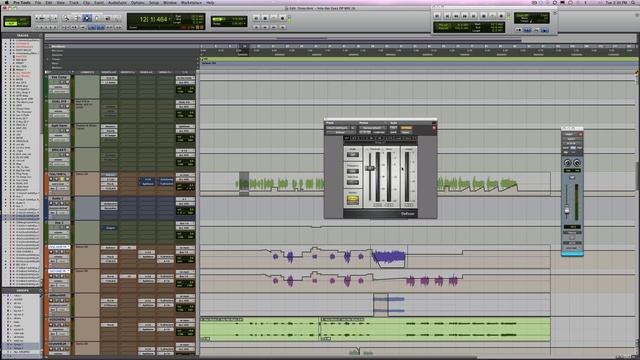The height and width of the screenshot is (360, 640).
Task: Click Record in the Edit window transport
Action: (283, 18)
